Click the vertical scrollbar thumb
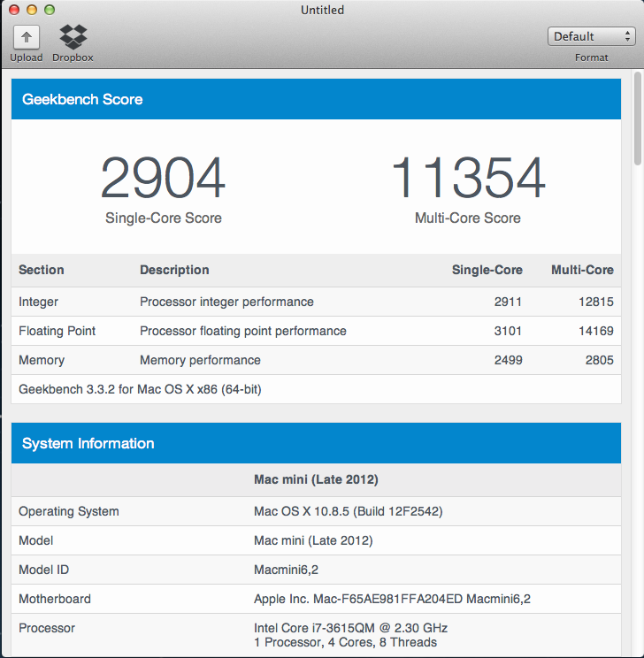The height and width of the screenshot is (658, 644). point(638,119)
